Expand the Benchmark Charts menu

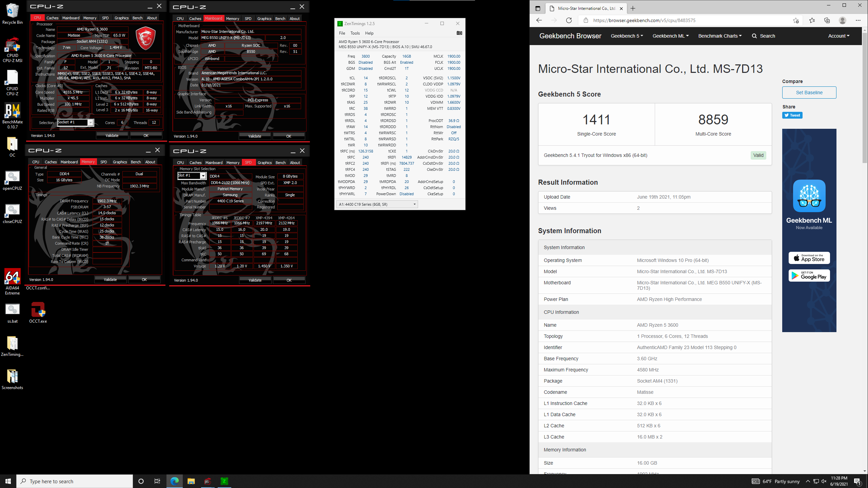coord(720,36)
